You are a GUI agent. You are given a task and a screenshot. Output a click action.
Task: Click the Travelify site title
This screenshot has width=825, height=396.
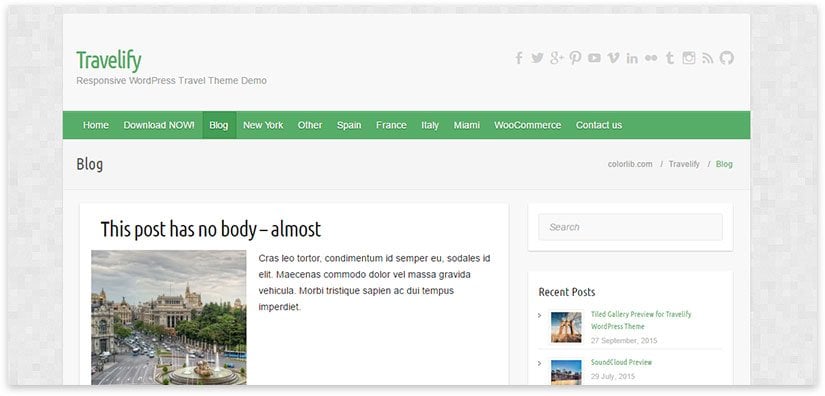(x=109, y=60)
